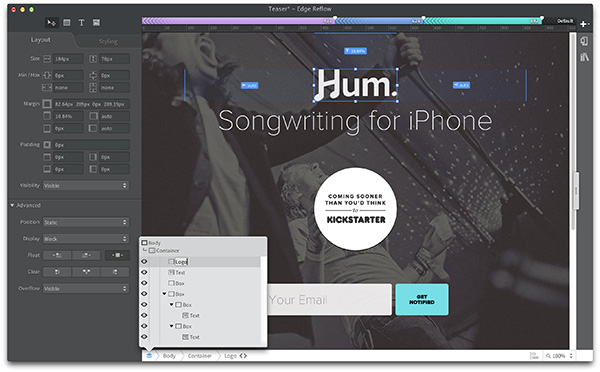Click the all-sides Padding icon
The height and width of the screenshot is (372, 600).
click(47, 145)
